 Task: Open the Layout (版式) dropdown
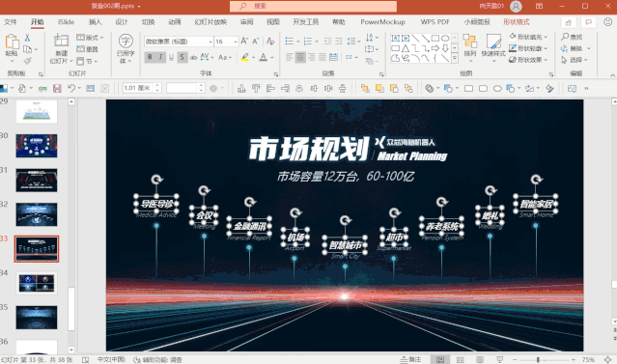[x=90, y=38]
